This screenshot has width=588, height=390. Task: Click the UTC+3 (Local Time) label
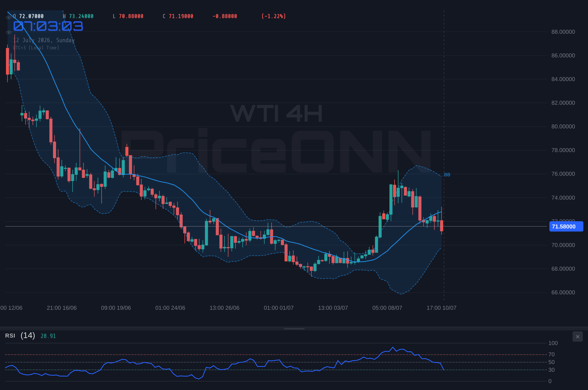tap(36, 48)
